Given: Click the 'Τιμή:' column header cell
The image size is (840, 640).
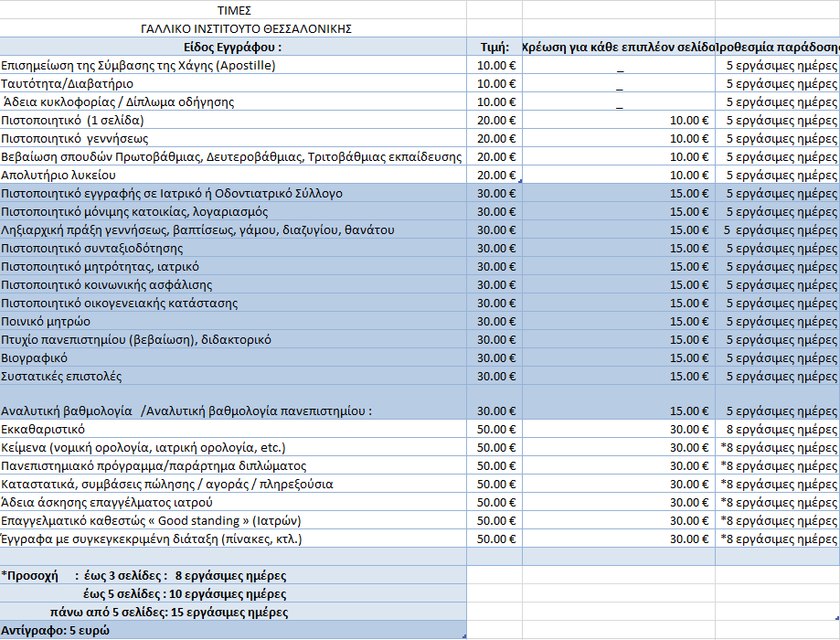Looking at the screenshot, I should (x=494, y=47).
